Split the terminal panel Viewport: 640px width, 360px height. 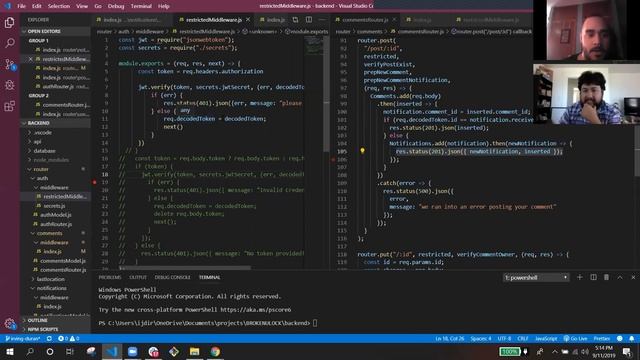coord(593,277)
